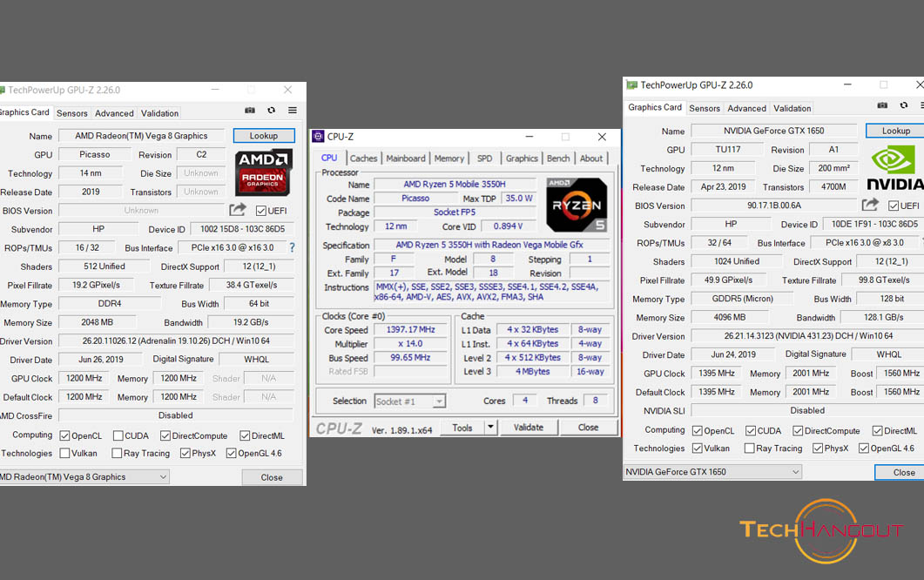Click the refresh icon in AMD GPU-Z
The width and height of the screenshot is (924, 580).
click(271, 111)
